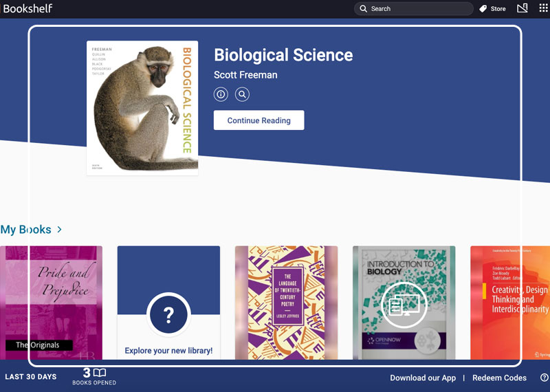Click the online resource icon on Introduction to Biology
The image size is (550, 392).
[404, 305]
